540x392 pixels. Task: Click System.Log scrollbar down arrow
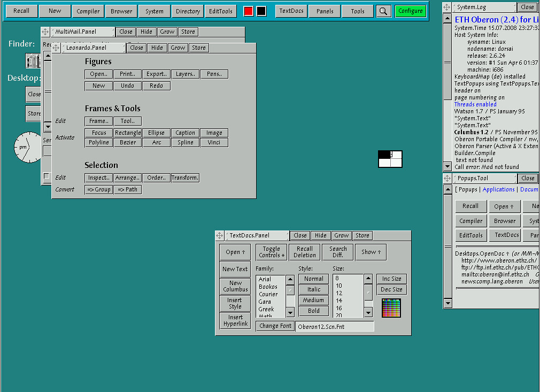coord(448,166)
